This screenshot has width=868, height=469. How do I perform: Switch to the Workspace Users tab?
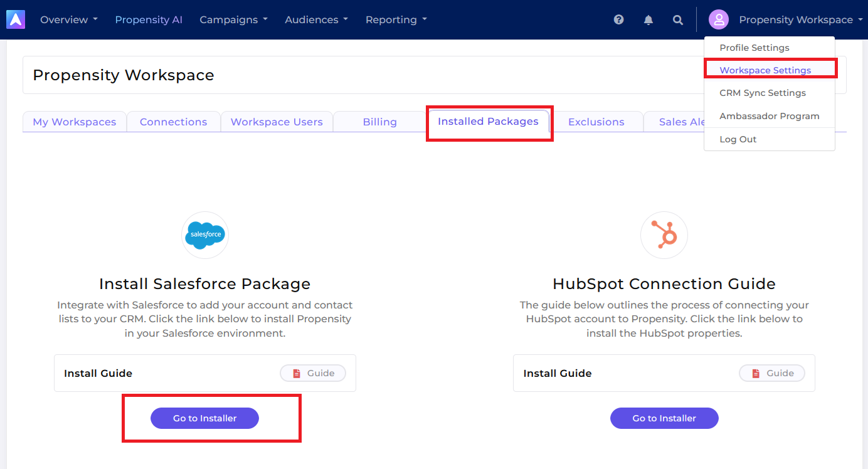(277, 122)
